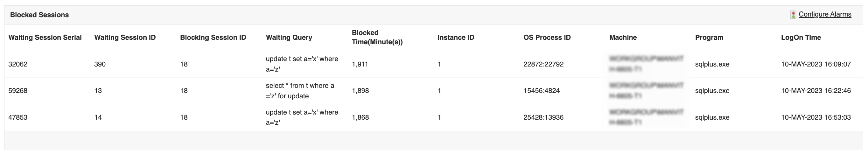Select the row with session serial 59268
This screenshot has width=868, height=154.
(x=18, y=91)
